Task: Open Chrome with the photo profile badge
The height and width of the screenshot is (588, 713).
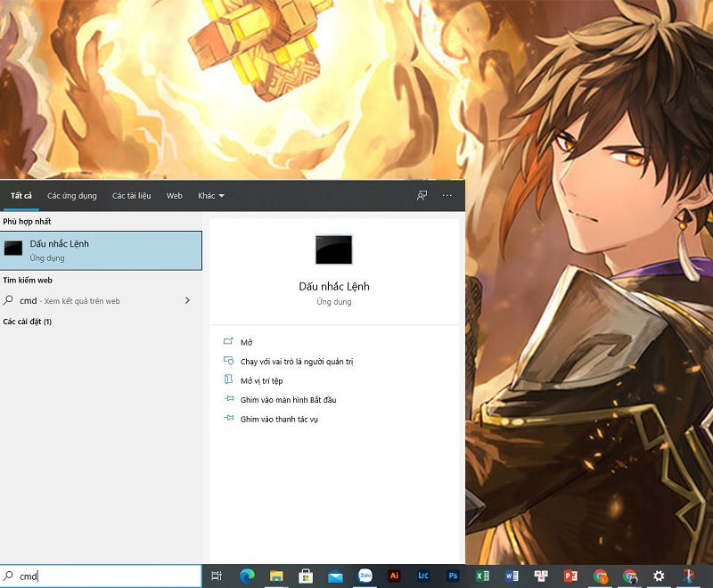Action: tap(630, 576)
